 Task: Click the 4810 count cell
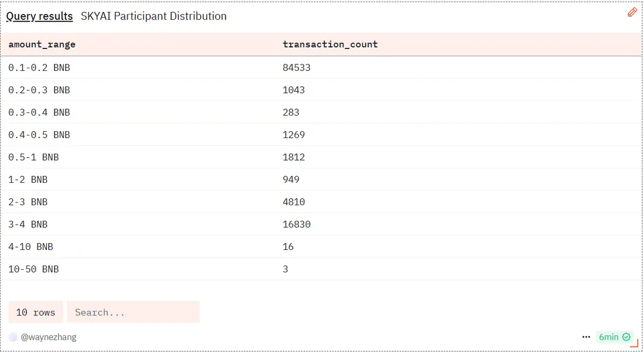point(294,202)
